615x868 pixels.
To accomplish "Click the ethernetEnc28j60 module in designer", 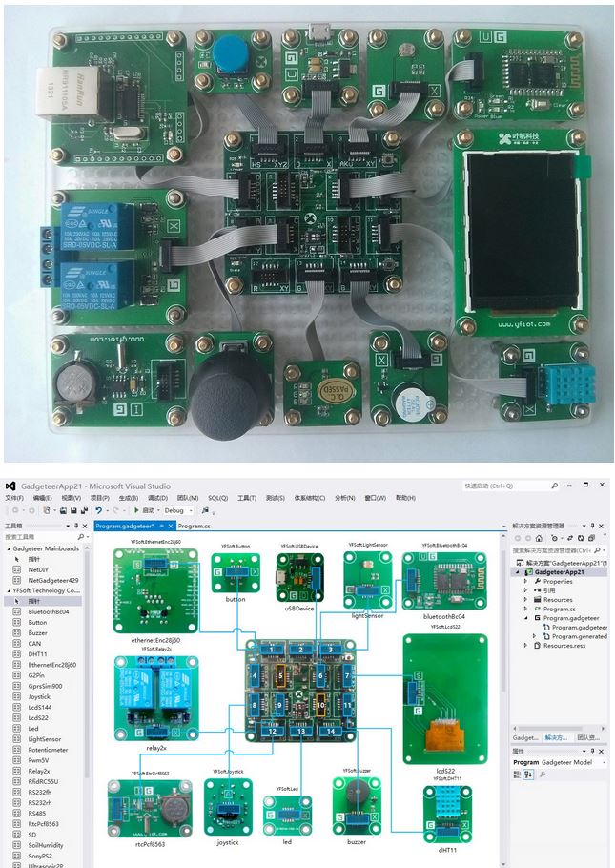I will (155, 590).
